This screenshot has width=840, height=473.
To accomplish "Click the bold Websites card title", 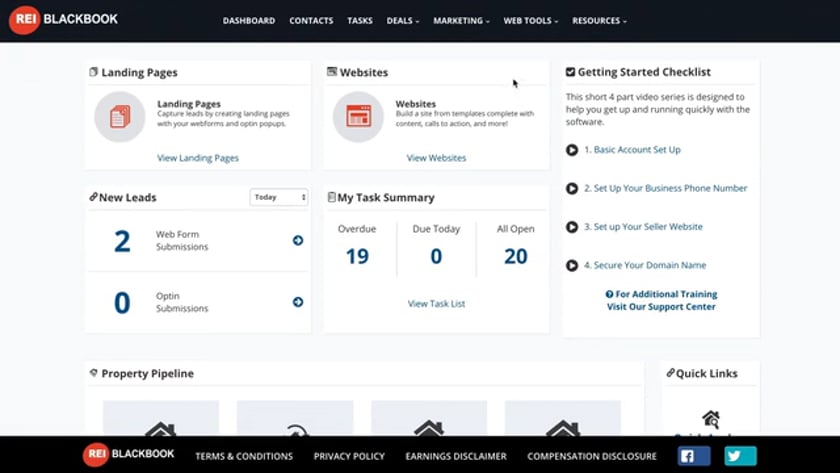I will point(416,104).
